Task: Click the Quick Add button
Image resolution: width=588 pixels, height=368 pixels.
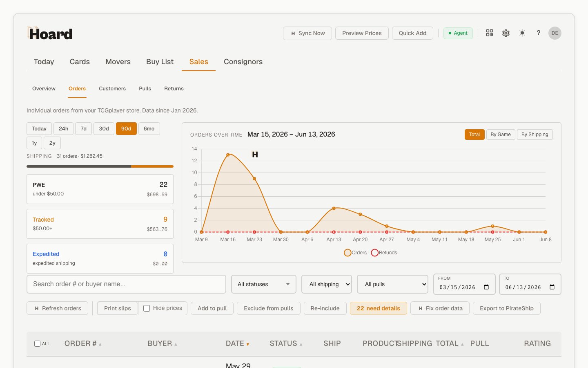Action: 412,33
